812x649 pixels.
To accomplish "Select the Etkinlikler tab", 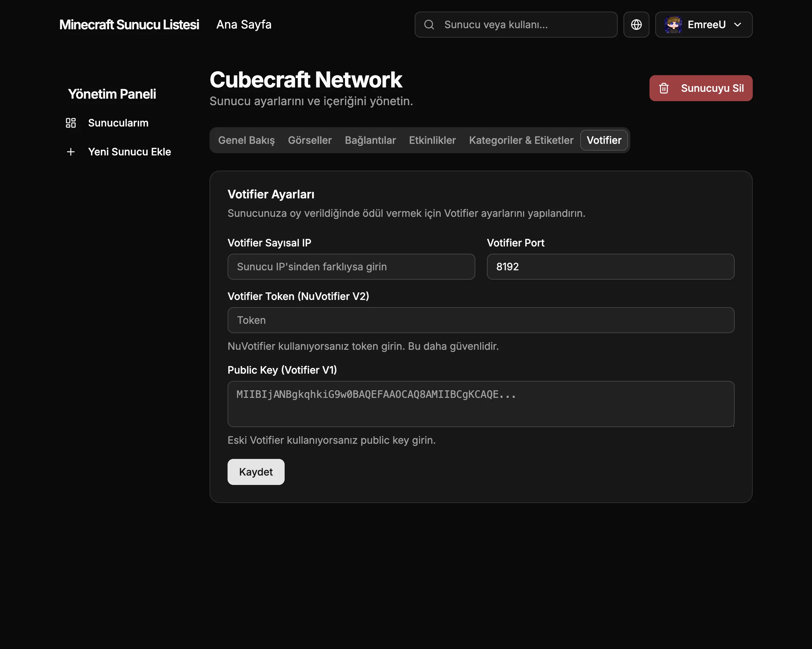I will pos(432,140).
